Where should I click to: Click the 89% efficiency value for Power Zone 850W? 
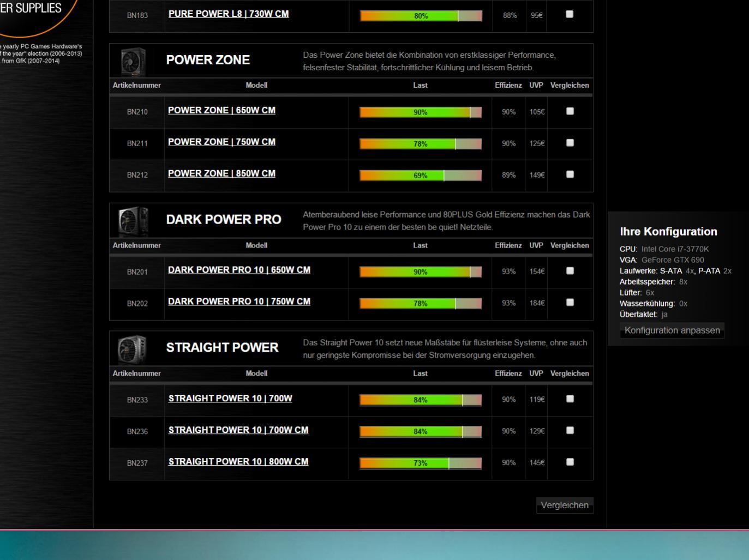click(509, 175)
